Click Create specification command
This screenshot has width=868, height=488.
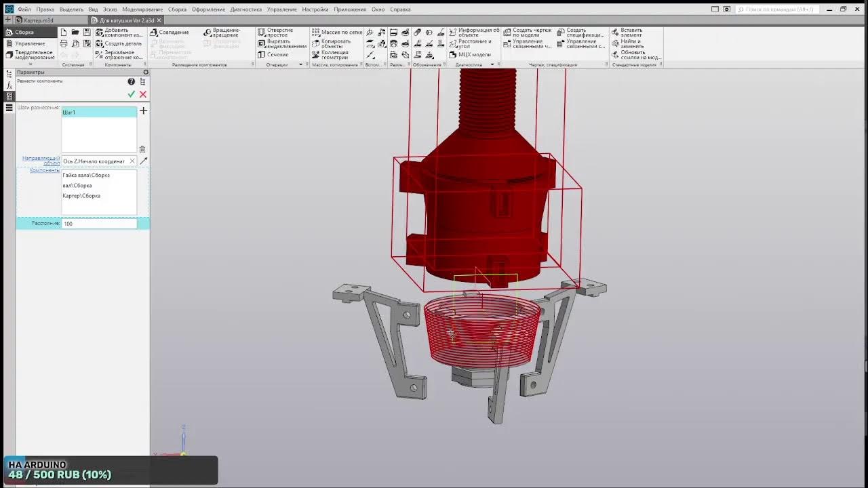tap(580, 33)
